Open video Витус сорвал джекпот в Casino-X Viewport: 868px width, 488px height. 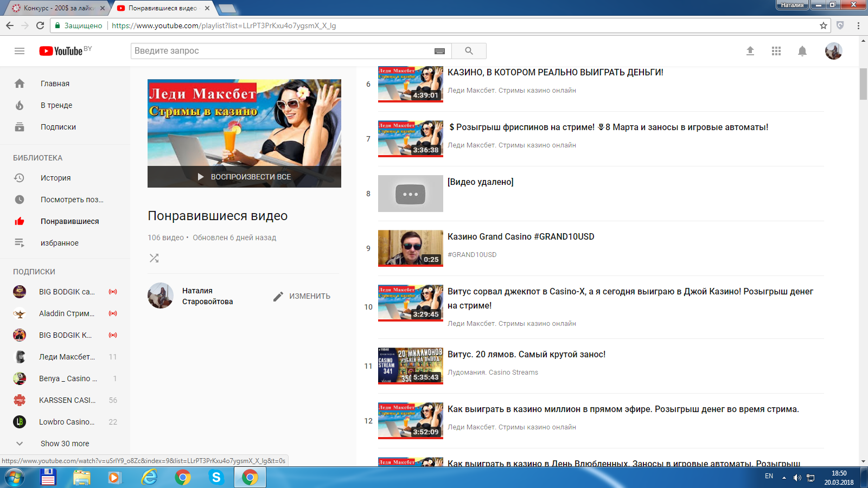point(630,298)
